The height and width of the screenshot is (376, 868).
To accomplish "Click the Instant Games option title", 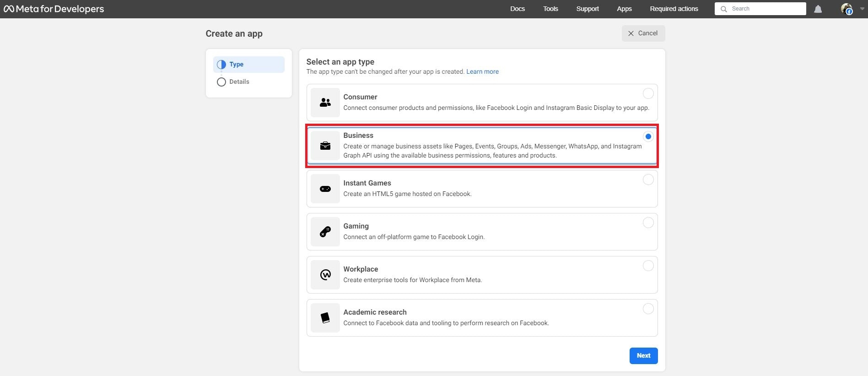I will [x=367, y=183].
